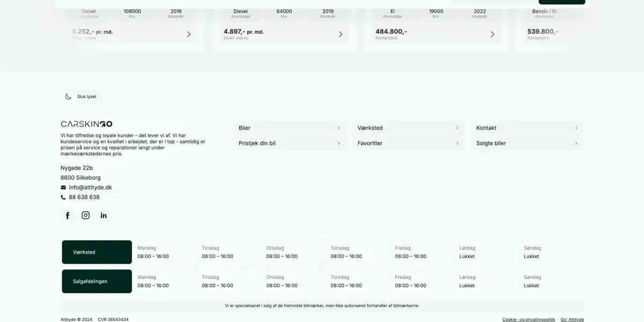
Task: Open Solgte biler menu item
Action: click(x=526, y=143)
